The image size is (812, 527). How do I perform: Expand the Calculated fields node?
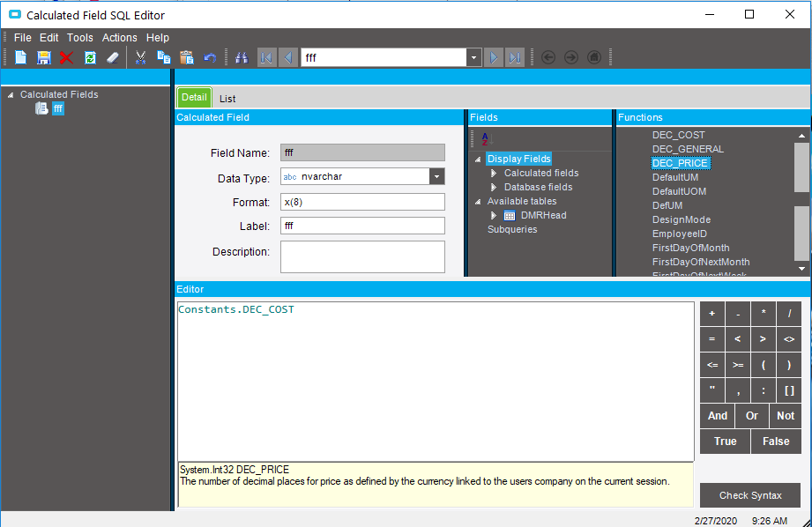[494, 173]
